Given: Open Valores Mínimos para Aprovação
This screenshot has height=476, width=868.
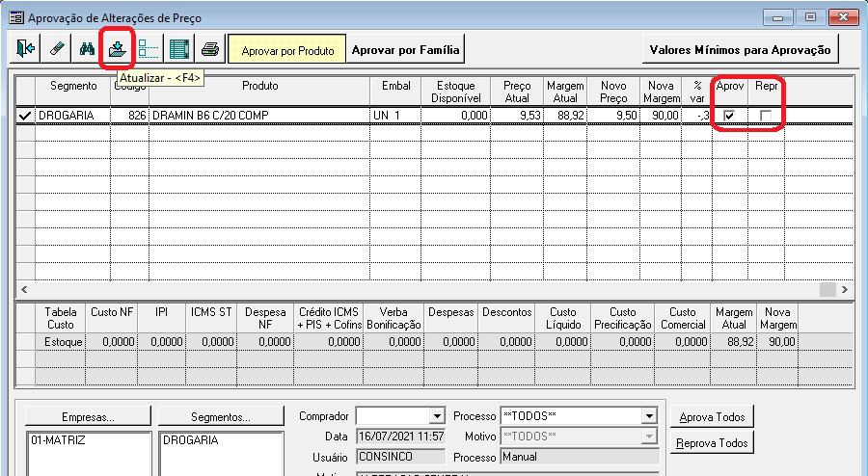Looking at the screenshot, I should pyautogui.click(x=740, y=50).
